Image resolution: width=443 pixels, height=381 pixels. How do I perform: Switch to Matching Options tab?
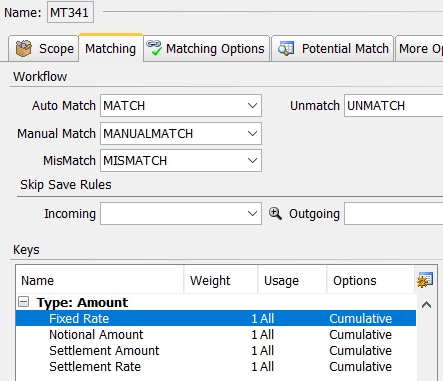click(x=207, y=49)
